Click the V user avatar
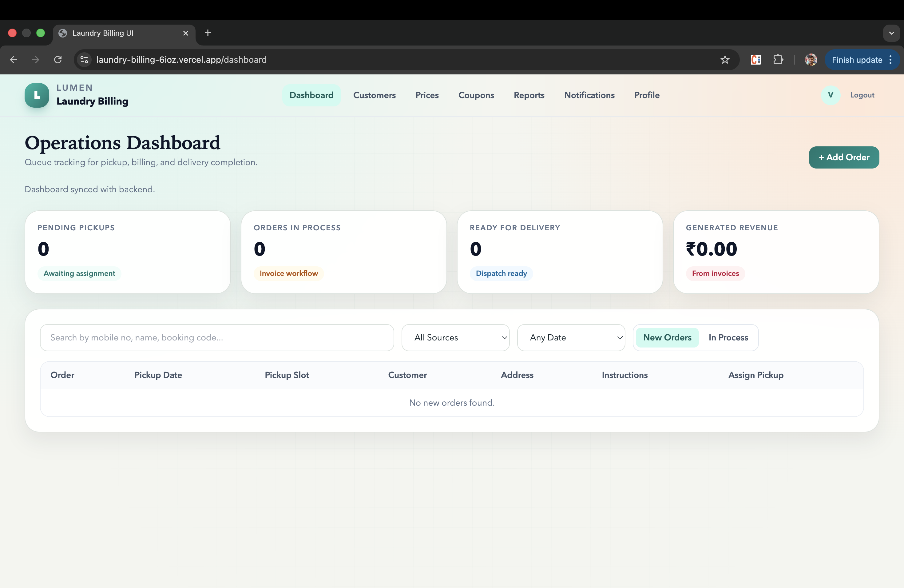 [x=830, y=95]
